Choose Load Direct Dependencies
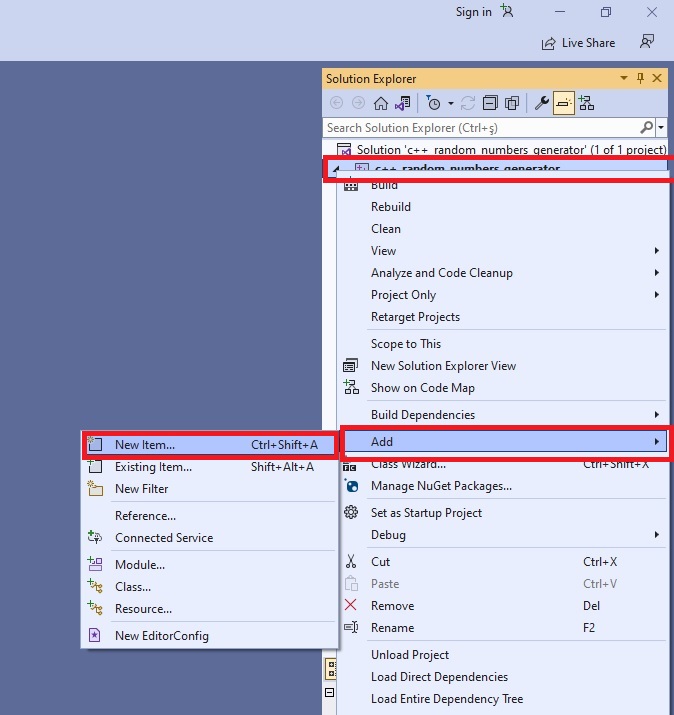This screenshot has height=715, width=674. [x=505, y=677]
